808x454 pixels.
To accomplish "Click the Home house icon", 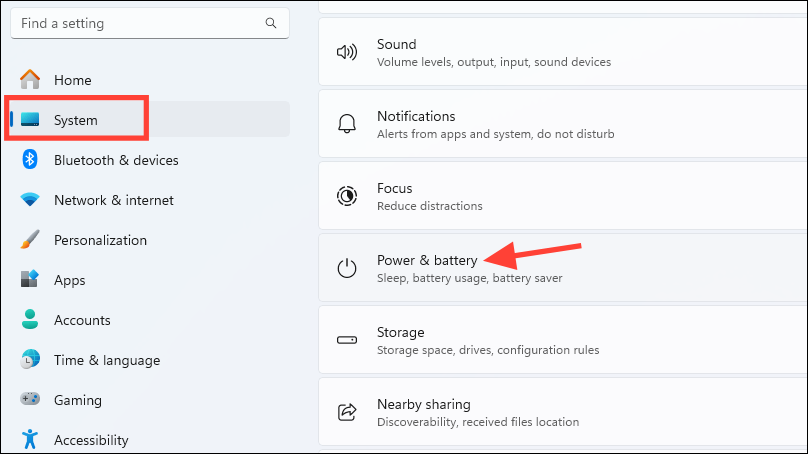I will (30, 80).
